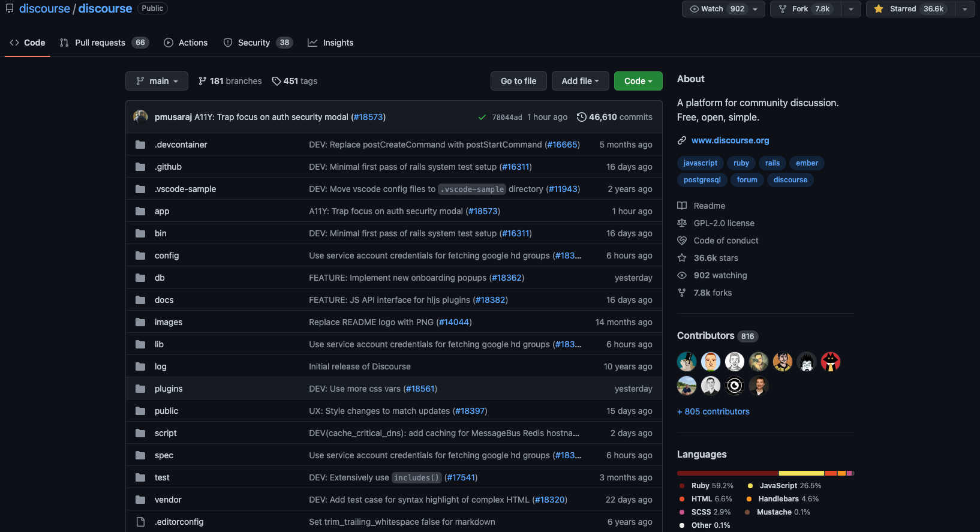The width and height of the screenshot is (980, 532).
Task: Open the JavaScript 26.5% language entry
Action: click(784, 486)
